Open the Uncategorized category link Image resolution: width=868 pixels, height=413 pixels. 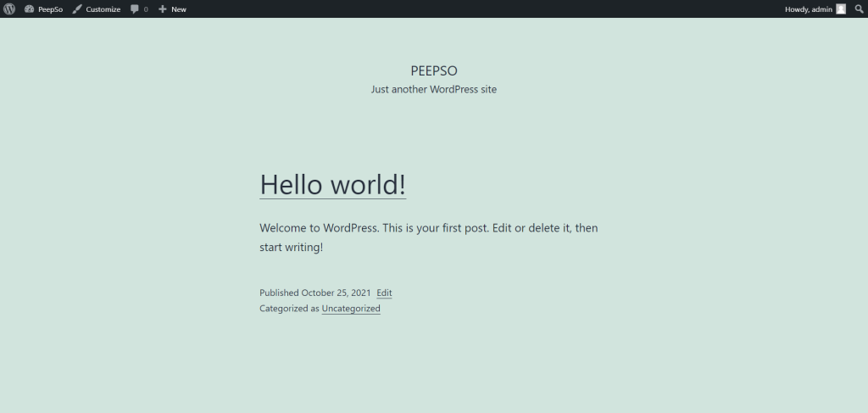pyautogui.click(x=351, y=309)
